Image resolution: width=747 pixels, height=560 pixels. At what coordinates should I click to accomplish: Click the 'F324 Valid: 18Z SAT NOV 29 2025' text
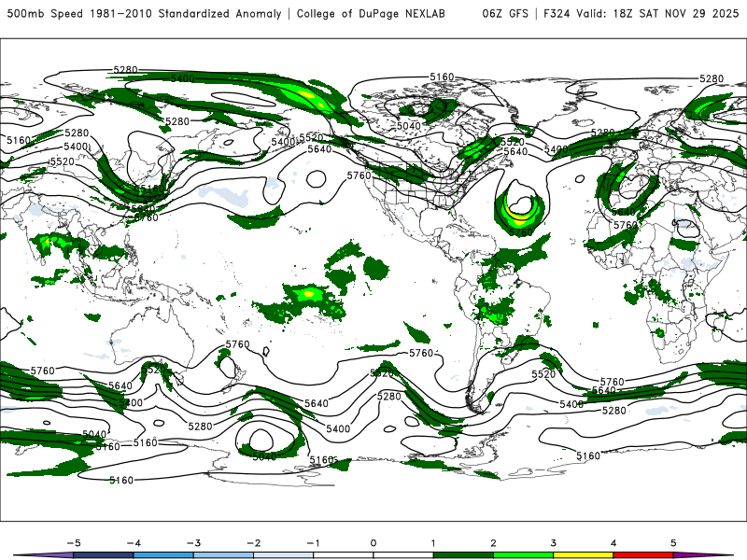pos(641,13)
